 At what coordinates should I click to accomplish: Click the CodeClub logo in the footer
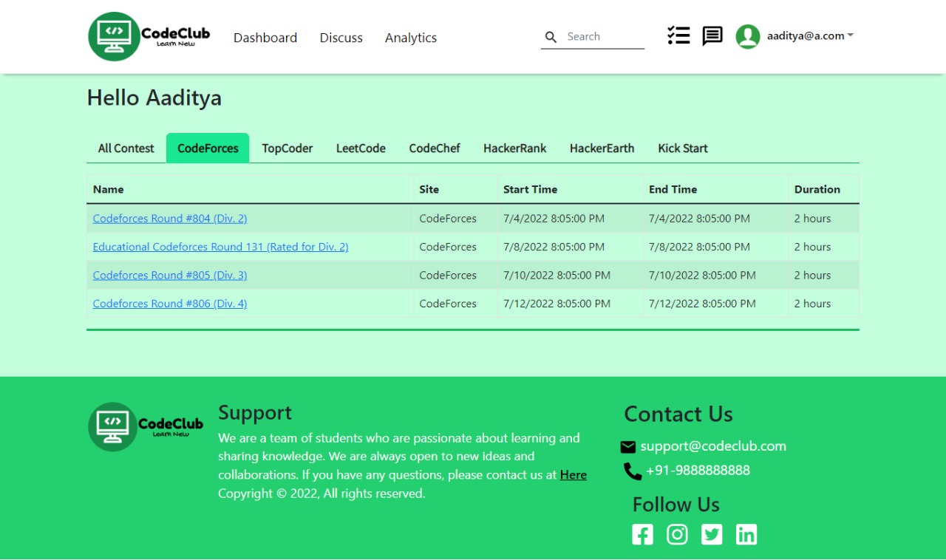tap(112, 426)
